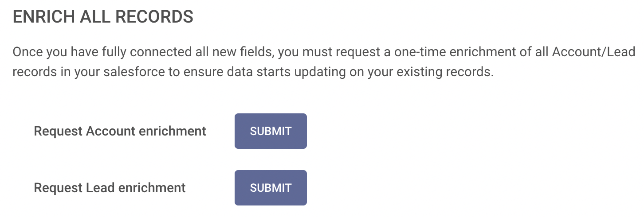Click the ENRICH ALL RECORDS heading

click(103, 17)
